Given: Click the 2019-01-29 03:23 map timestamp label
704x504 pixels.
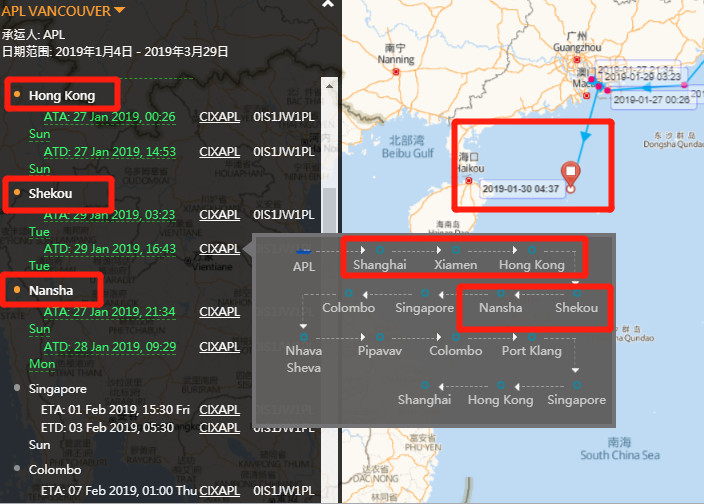Looking at the screenshot, I should click(642, 77).
